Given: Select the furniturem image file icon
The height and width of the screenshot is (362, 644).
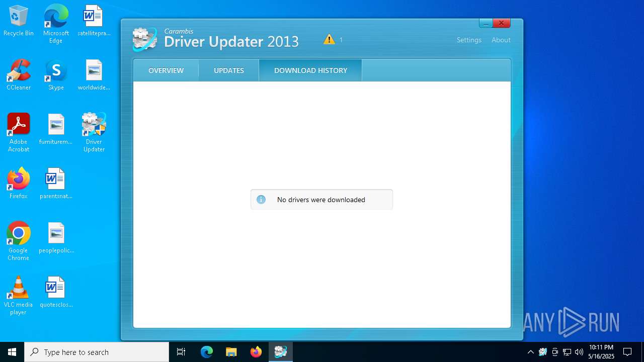Looking at the screenshot, I should [56, 130].
